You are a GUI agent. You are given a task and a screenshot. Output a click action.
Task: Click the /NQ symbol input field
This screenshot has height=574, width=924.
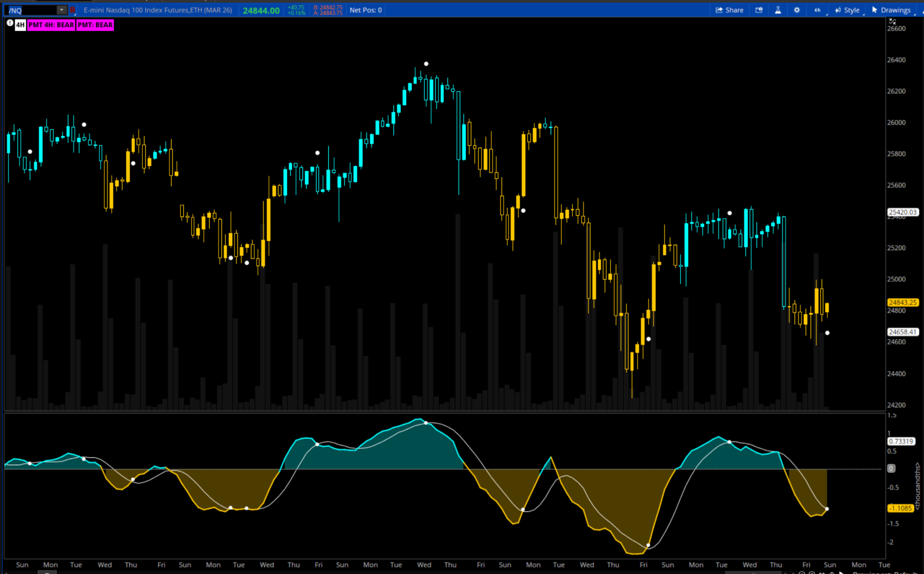tap(32, 10)
